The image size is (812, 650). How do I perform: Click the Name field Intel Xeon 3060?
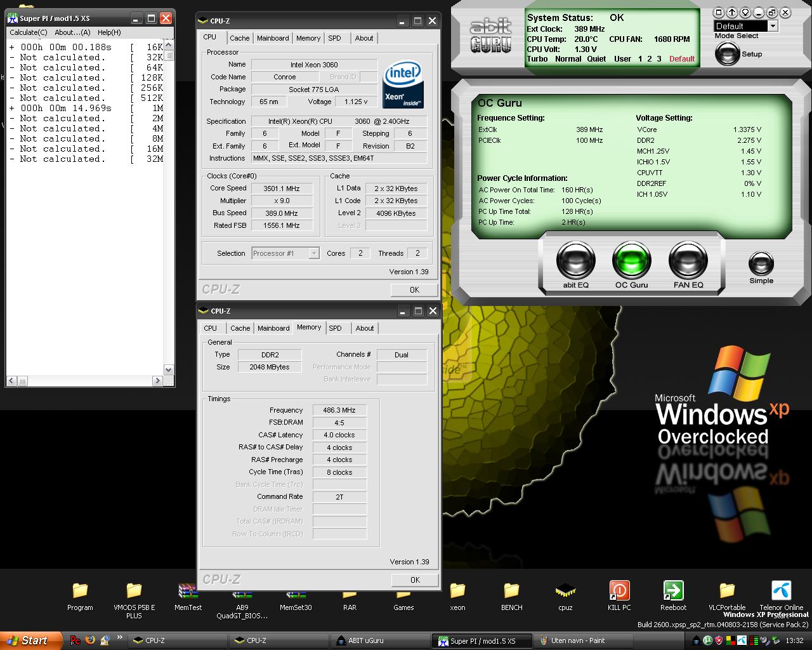(314, 65)
